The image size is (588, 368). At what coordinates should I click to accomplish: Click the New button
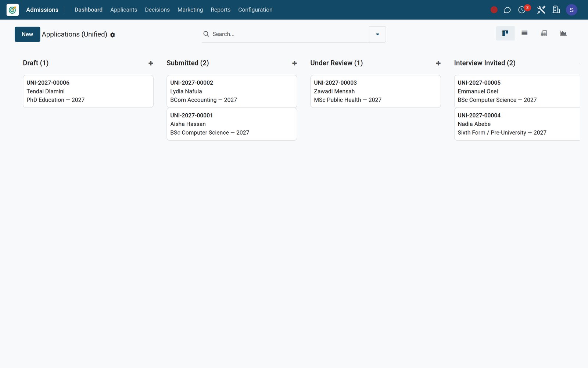tap(28, 34)
